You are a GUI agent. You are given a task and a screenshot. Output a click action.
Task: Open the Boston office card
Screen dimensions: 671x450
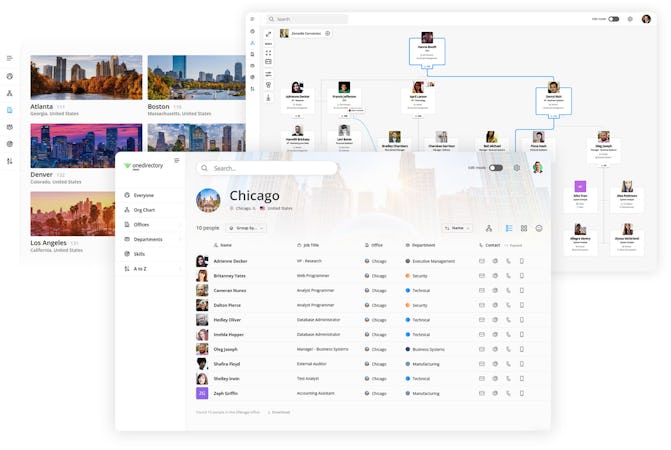196,86
